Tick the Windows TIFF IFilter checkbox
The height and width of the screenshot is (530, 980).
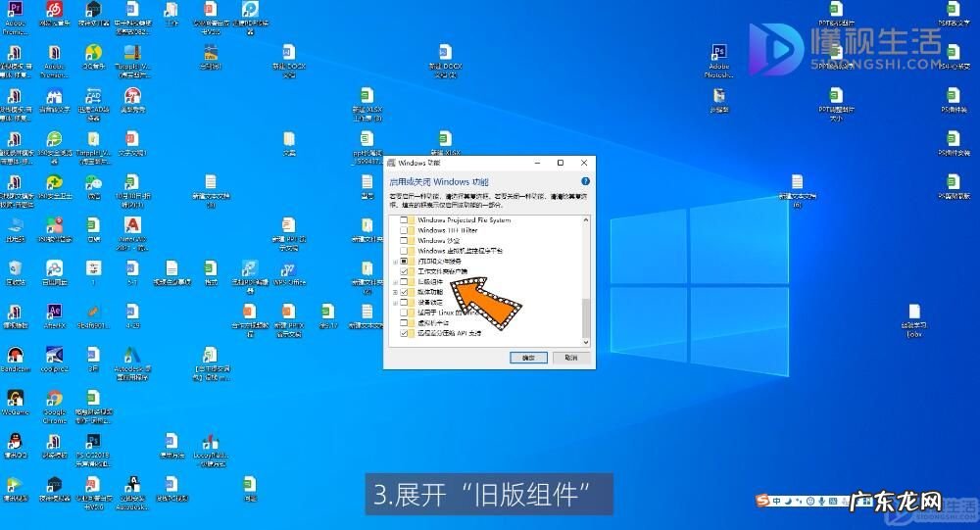click(404, 230)
